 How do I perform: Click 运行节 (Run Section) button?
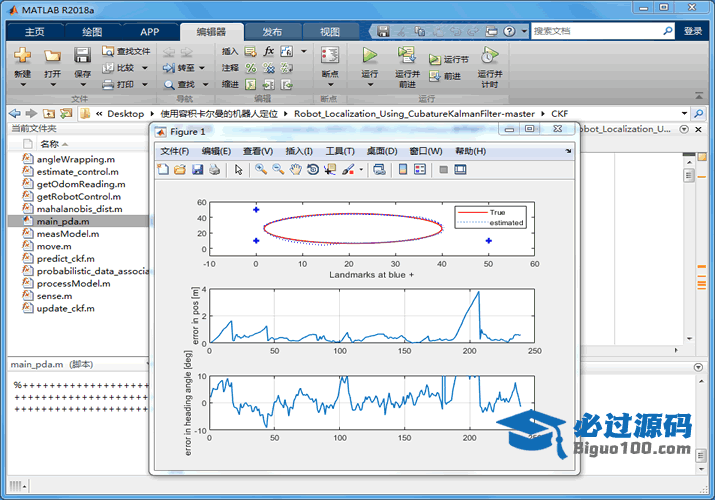point(449,59)
